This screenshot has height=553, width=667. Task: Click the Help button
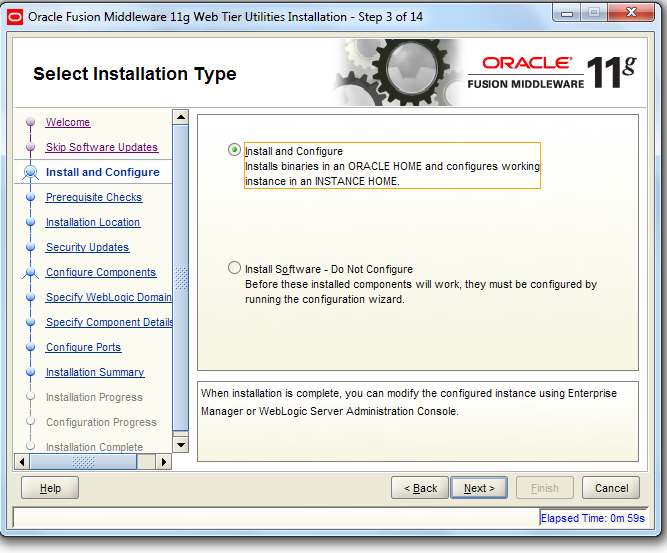(50, 488)
